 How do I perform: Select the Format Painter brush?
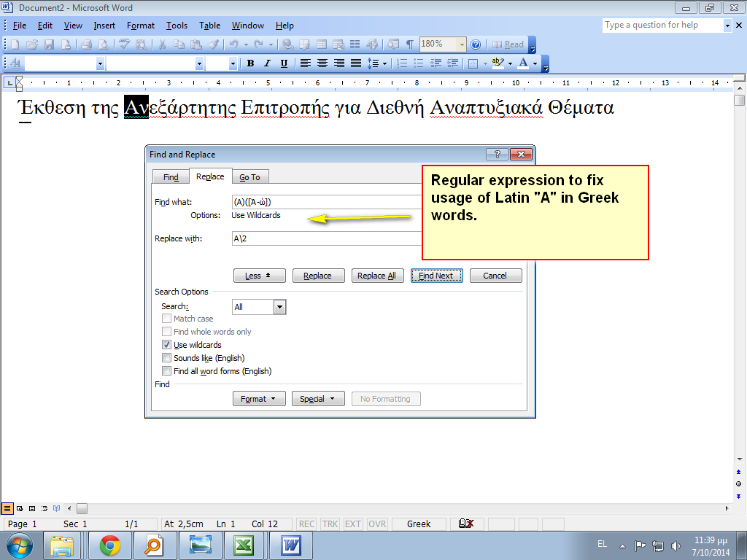point(213,44)
